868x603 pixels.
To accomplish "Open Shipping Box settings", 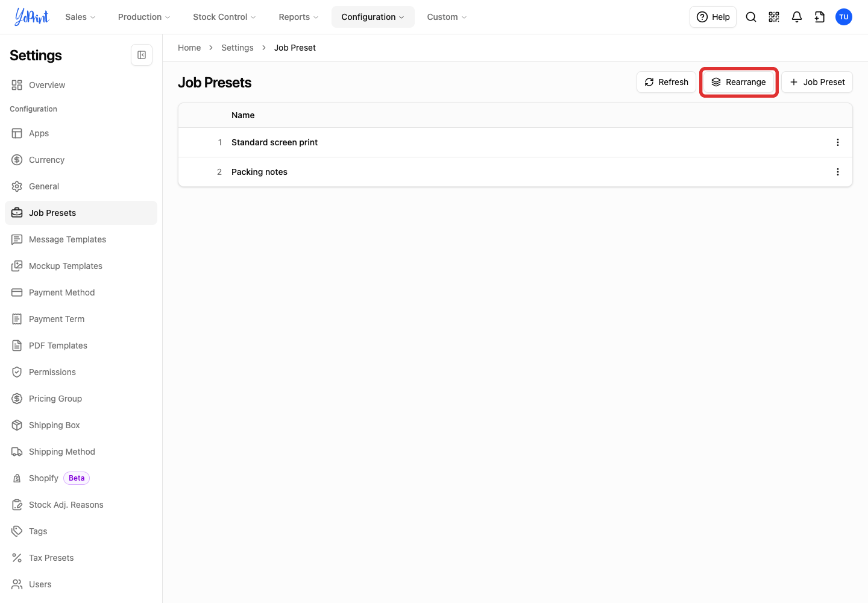I will pos(81,425).
